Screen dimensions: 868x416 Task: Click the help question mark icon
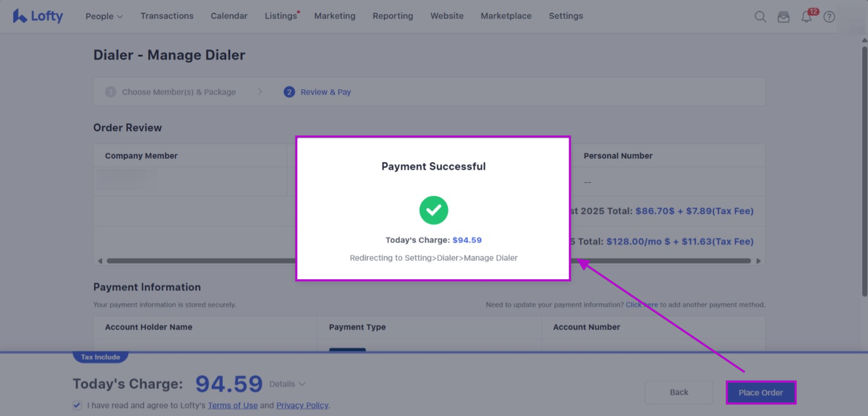pyautogui.click(x=829, y=17)
